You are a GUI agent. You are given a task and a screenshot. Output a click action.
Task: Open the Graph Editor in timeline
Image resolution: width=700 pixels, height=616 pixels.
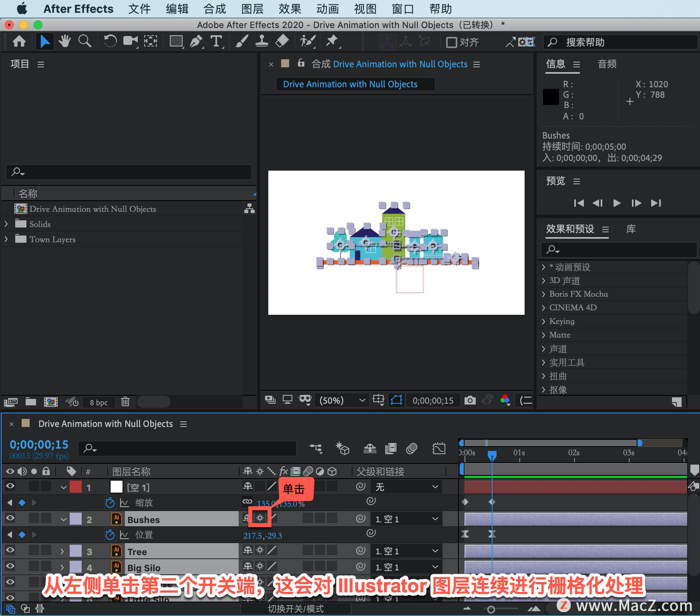click(439, 449)
